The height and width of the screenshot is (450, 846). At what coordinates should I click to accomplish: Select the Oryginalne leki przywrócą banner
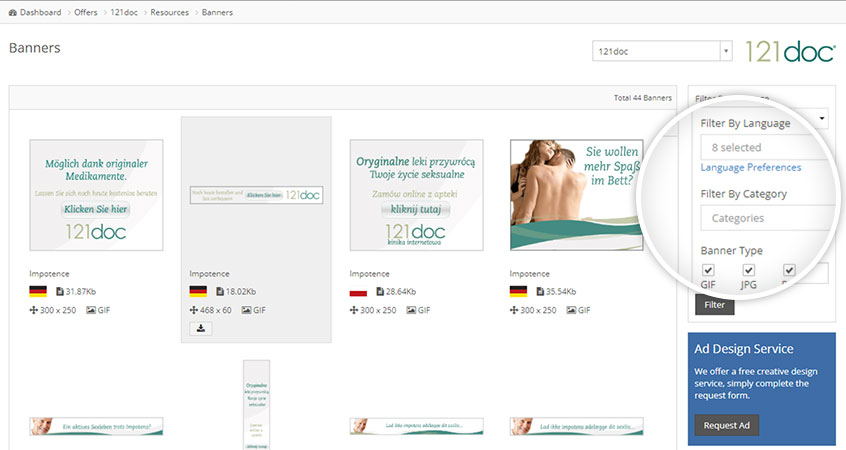click(x=417, y=195)
